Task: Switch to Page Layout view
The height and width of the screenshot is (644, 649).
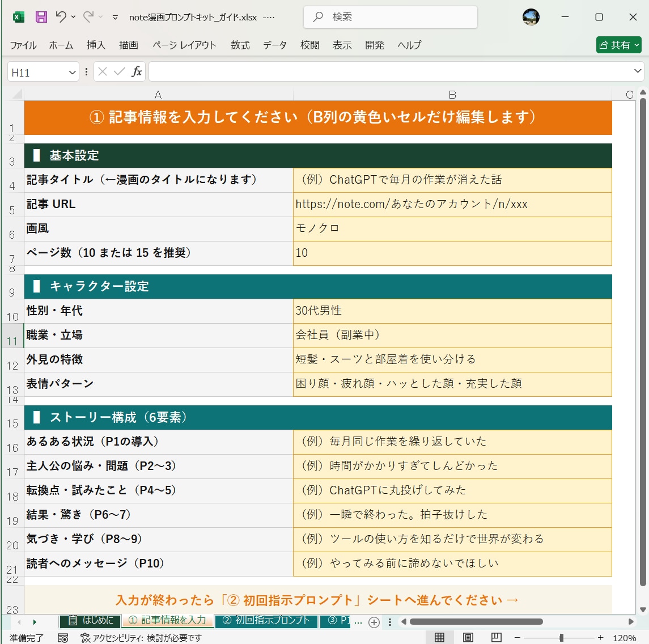Action: pos(468,637)
